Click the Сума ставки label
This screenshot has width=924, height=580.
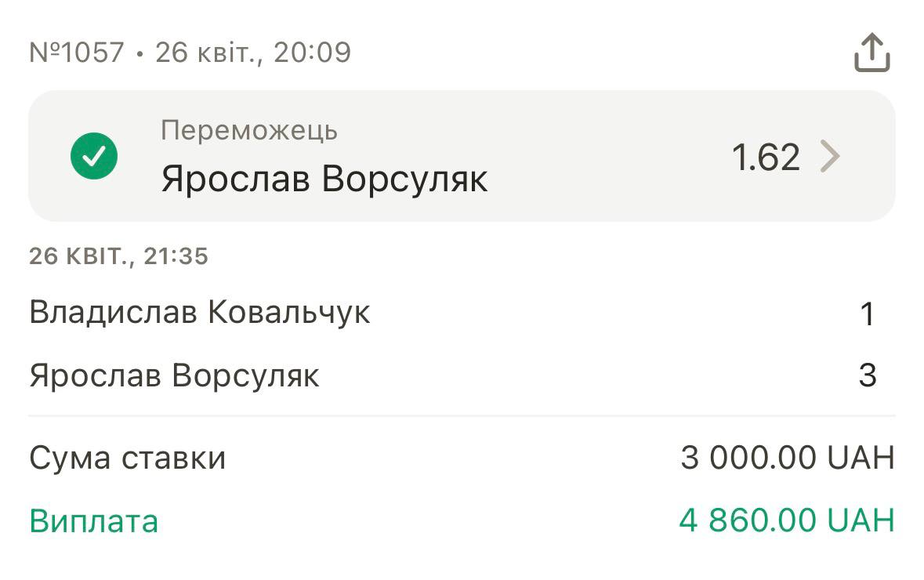128,458
